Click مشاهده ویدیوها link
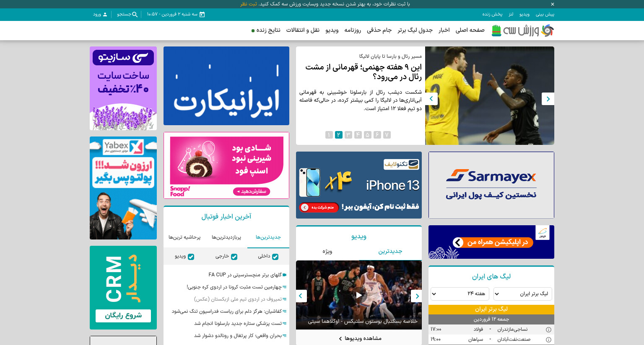This screenshot has height=345, width=644. [x=360, y=338]
